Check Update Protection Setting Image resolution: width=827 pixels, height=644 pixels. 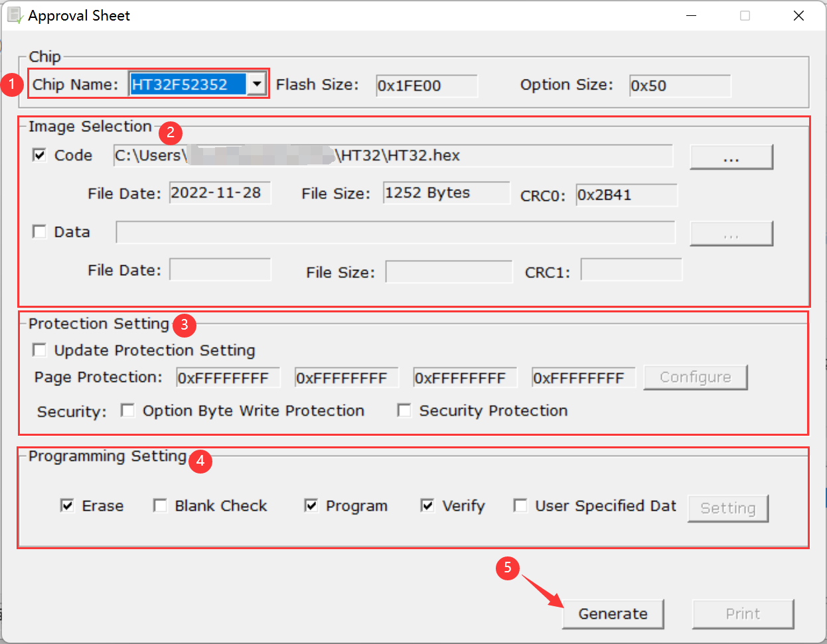coord(40,350)
